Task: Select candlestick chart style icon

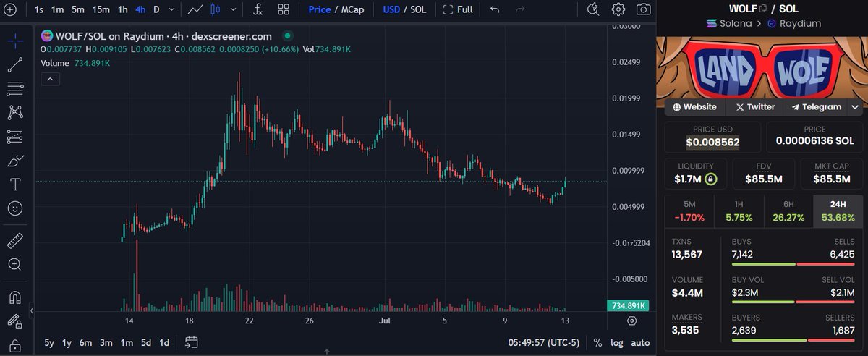Action: (215, 9)
